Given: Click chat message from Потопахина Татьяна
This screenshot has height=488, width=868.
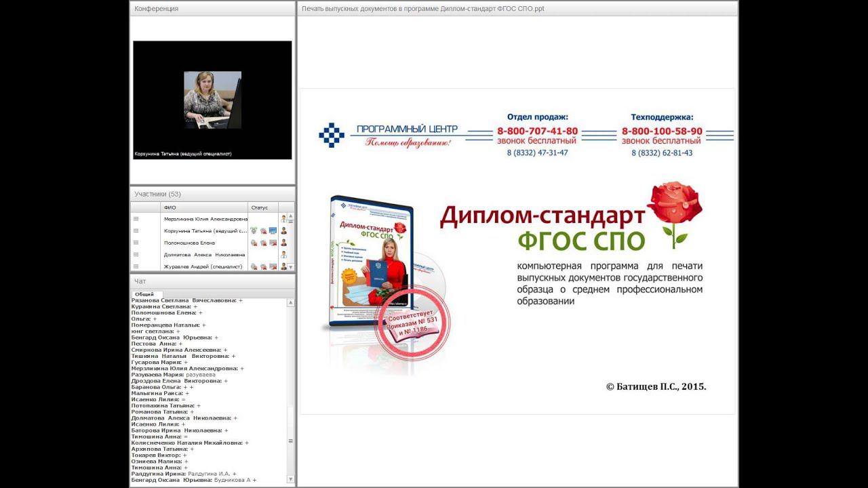Looking at the screenshot, I should (x=165, y=405).
